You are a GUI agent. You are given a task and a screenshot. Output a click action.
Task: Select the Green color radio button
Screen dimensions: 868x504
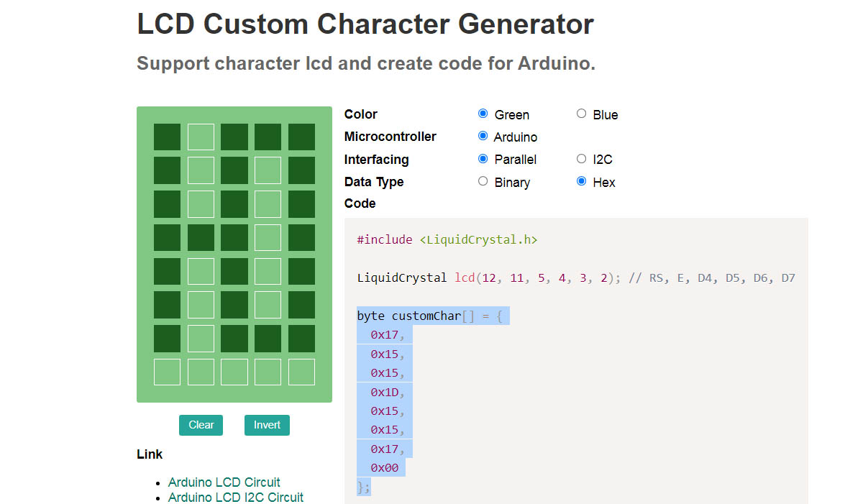click(x=483, y=114)
